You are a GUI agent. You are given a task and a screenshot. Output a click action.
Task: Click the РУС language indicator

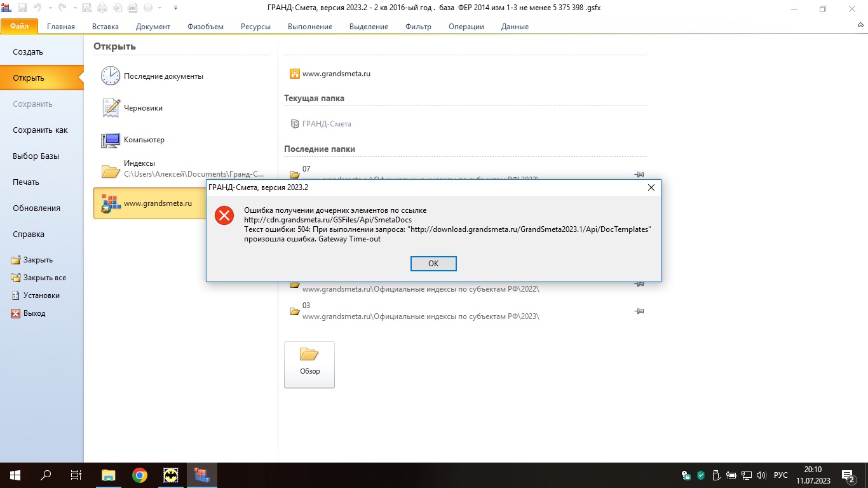point(781,475)
